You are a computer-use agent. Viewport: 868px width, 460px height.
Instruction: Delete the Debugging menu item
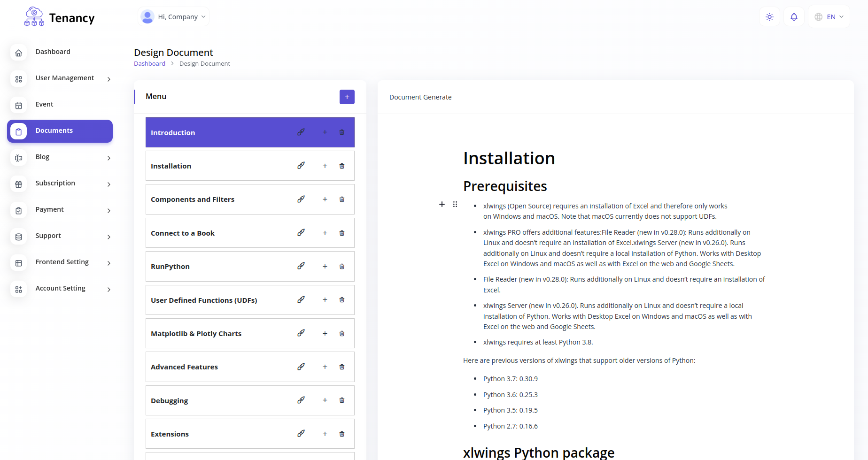[342, 400]
